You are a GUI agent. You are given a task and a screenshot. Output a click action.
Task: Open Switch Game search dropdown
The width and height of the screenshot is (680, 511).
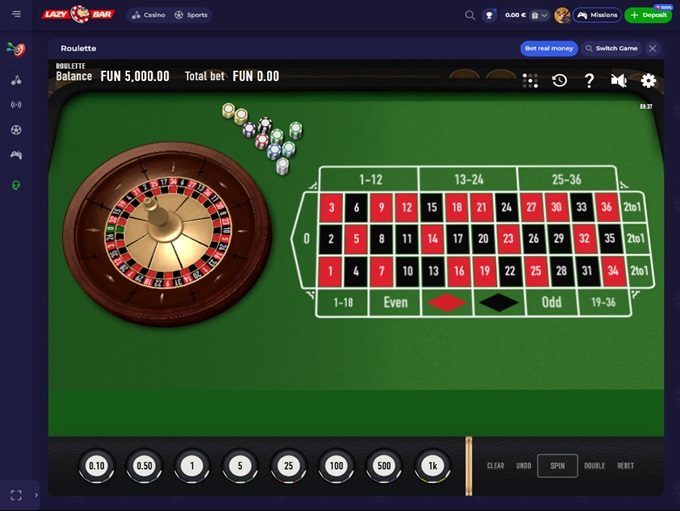coord(612,48)
